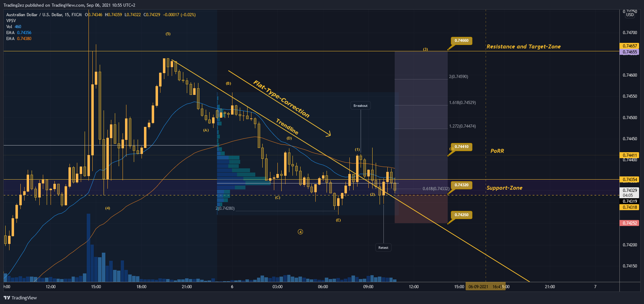Click the 0.74411 price axis tag

630,155
